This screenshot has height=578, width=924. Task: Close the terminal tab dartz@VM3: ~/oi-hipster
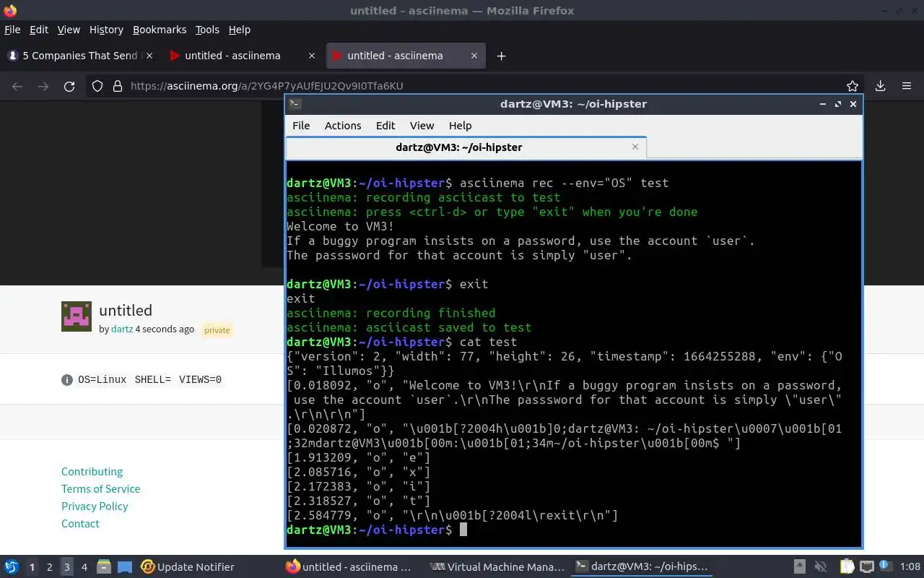(635, 147)
